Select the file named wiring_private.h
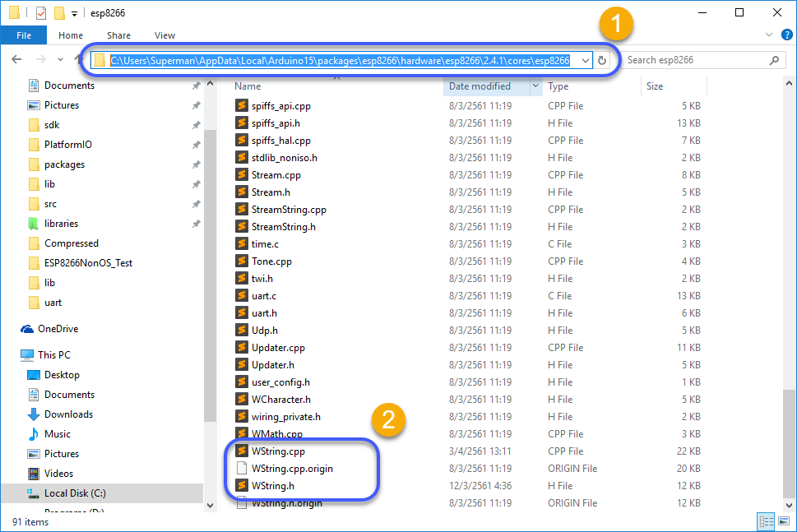 [x=285, y=417]
